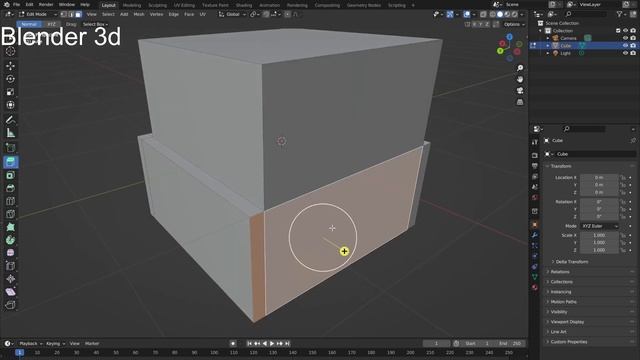The height and width of the screenshot is (360, 640).
Task: Open the Global transform orientation dropdown
Action: pos(232,14)
